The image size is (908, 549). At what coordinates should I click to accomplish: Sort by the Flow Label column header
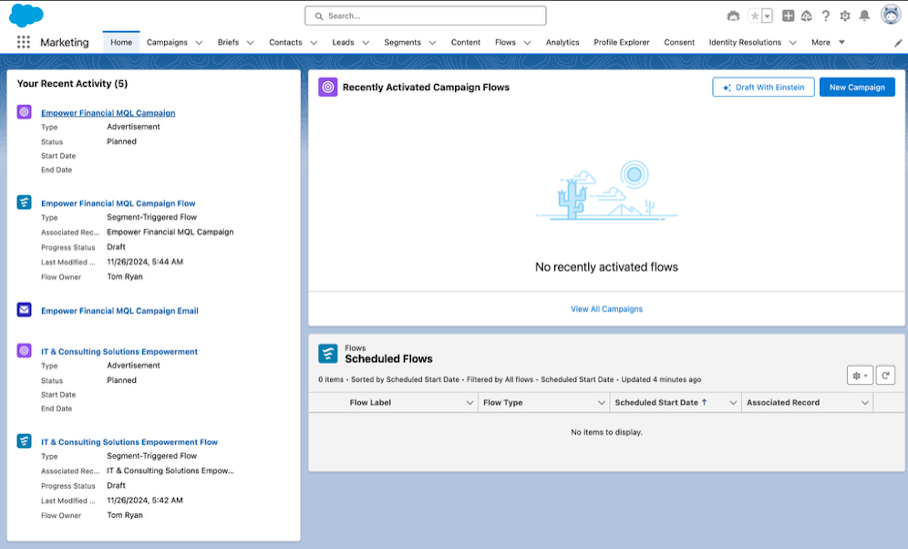[370, 402]
